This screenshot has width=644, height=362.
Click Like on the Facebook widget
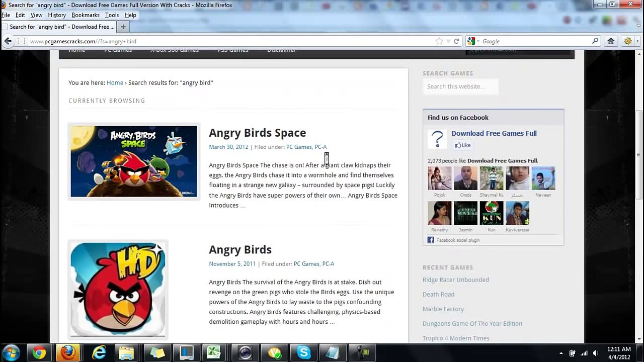click(462, 145)
